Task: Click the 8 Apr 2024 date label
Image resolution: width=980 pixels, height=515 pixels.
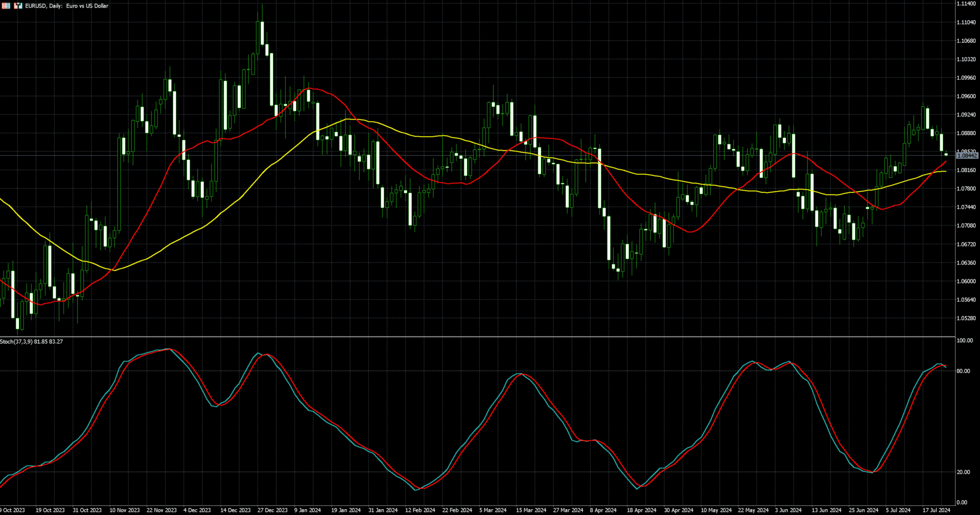Action: tap(603, 510)
